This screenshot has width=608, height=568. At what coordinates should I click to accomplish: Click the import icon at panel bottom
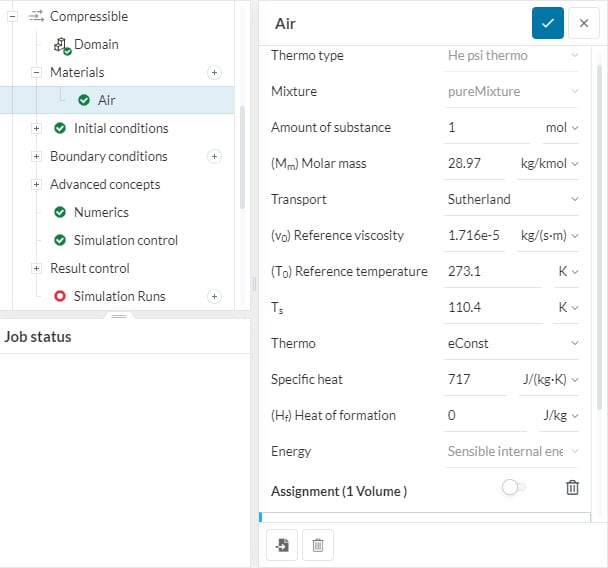pyautogui.click(x=282, y=545)
